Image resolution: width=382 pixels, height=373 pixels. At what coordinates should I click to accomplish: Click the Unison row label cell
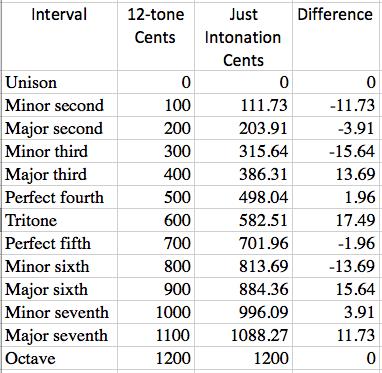(60, 82)
